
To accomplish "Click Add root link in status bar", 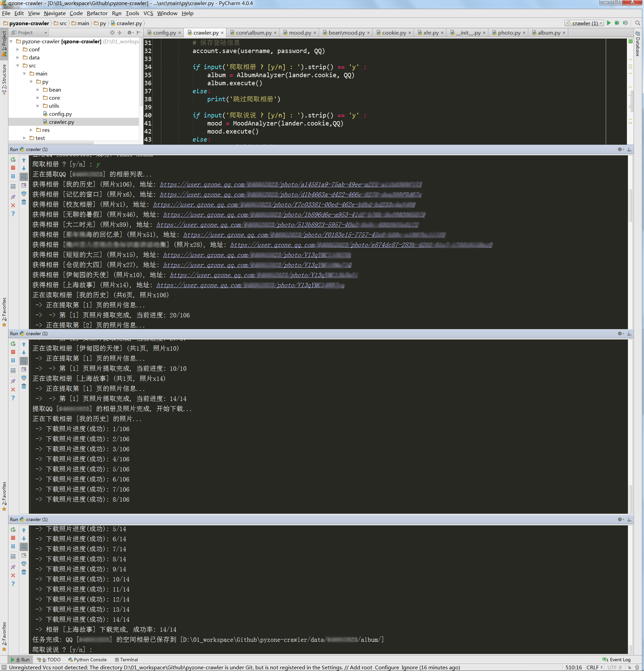I will [x=361, y=667].
